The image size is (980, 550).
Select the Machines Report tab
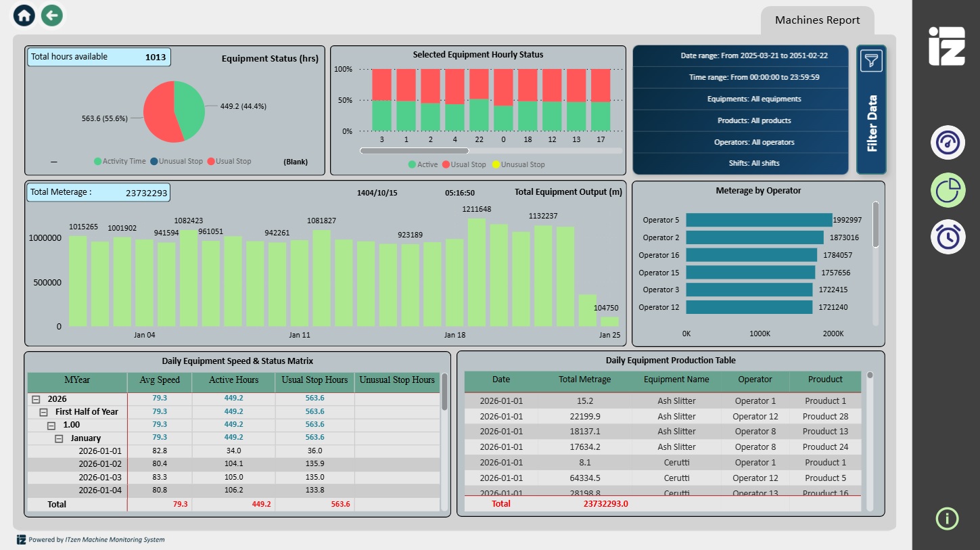[817, 20]
